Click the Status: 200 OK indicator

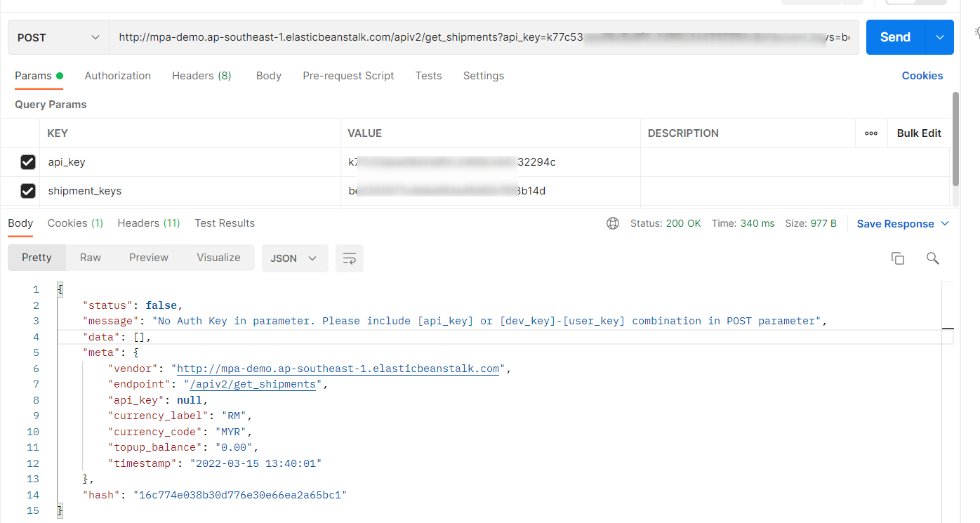(666, 223)
